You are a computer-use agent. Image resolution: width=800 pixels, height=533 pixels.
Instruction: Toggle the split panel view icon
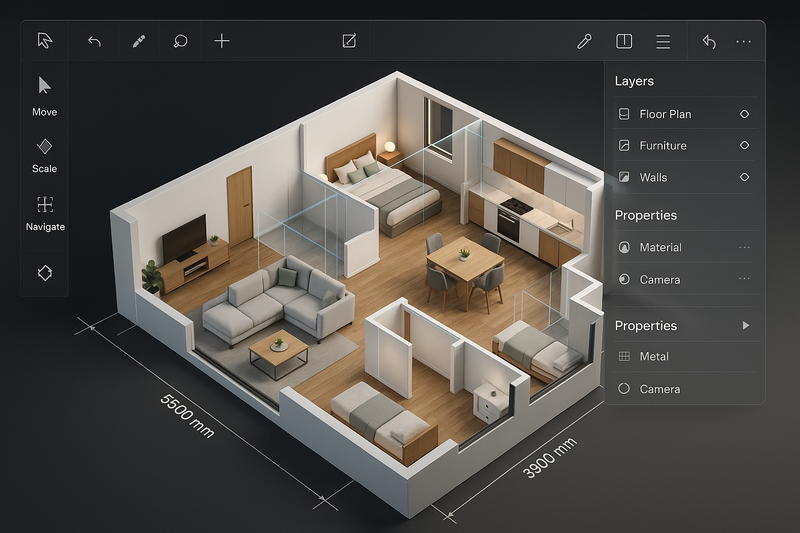point(624,41)
